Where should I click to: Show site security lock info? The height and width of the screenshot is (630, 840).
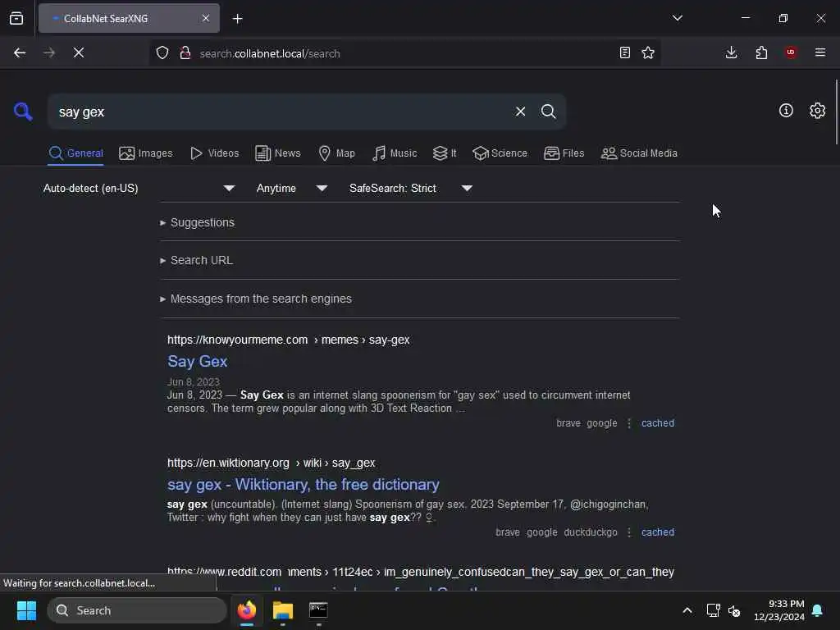pos(185,52)
